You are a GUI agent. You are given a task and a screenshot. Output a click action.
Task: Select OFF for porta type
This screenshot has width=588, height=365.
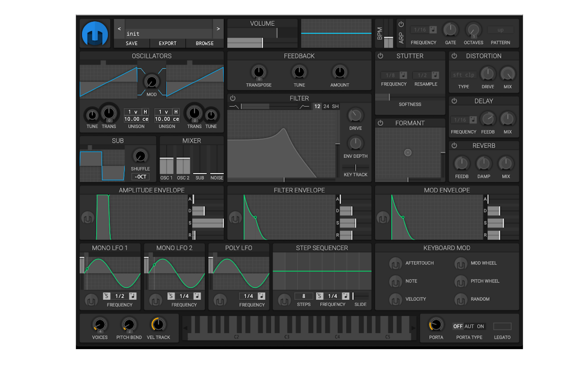[458, 326]
